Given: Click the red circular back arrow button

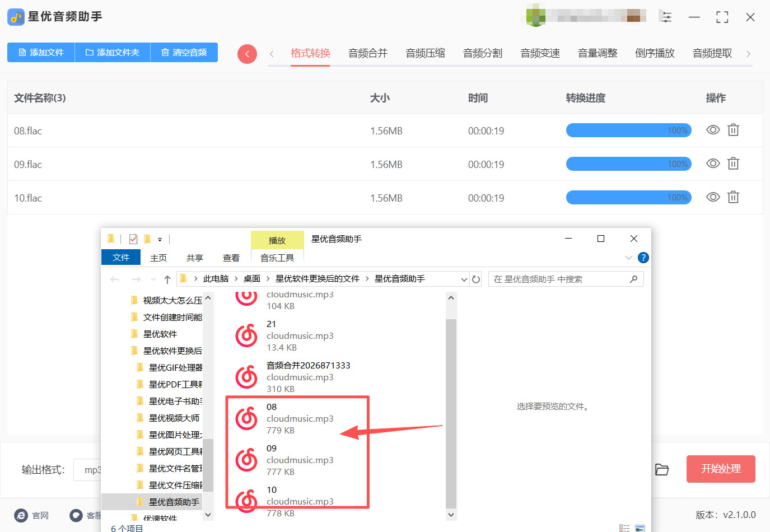Looking at the screenshot, I should coord(247,54).
